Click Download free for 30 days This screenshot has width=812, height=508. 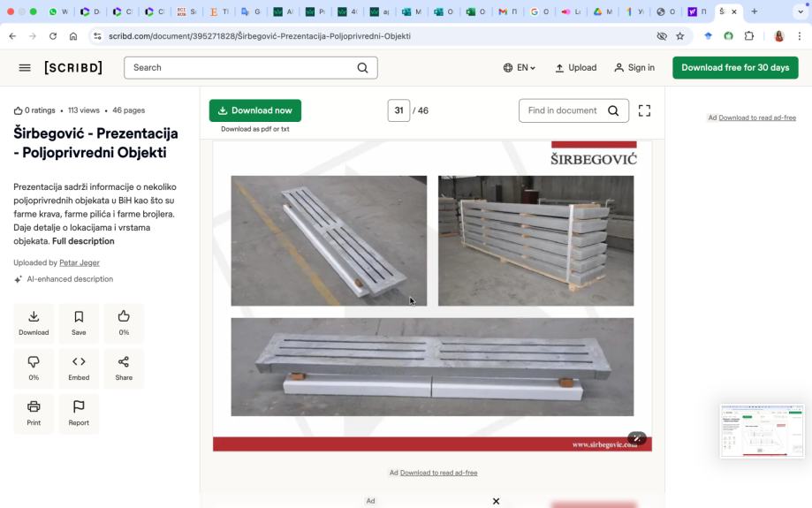pyautogui.click(x=735, y=68)
